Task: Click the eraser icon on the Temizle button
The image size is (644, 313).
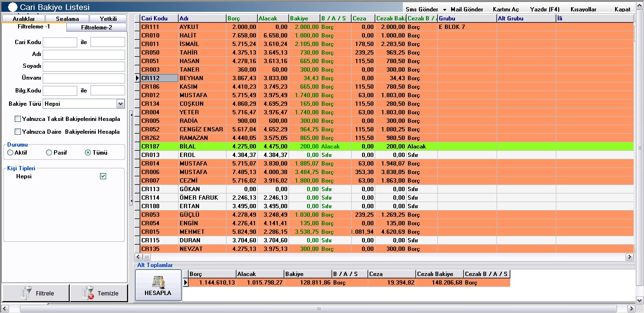Action: point(88,293)
